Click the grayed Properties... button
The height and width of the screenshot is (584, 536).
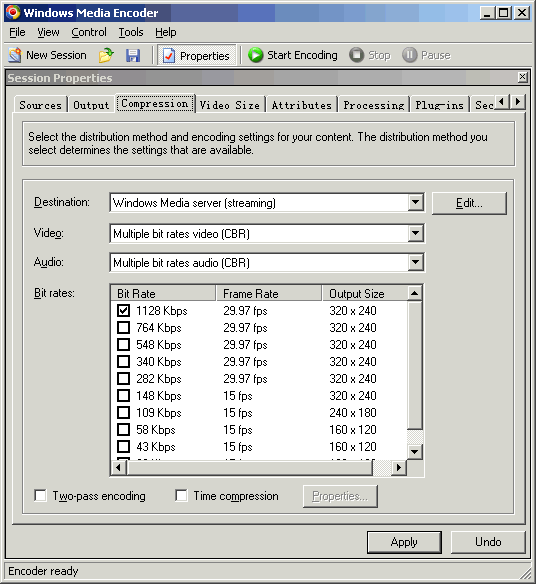(x=340, y=496)
